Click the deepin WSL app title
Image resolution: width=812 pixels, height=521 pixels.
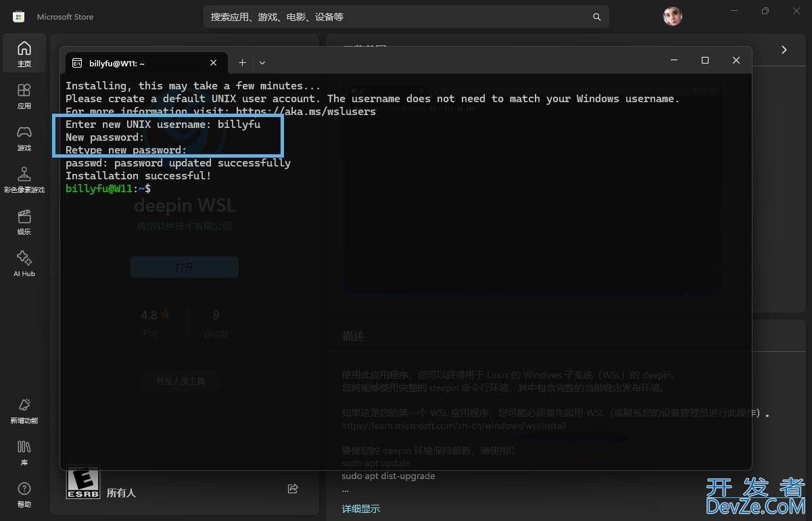tap(185, 206)
